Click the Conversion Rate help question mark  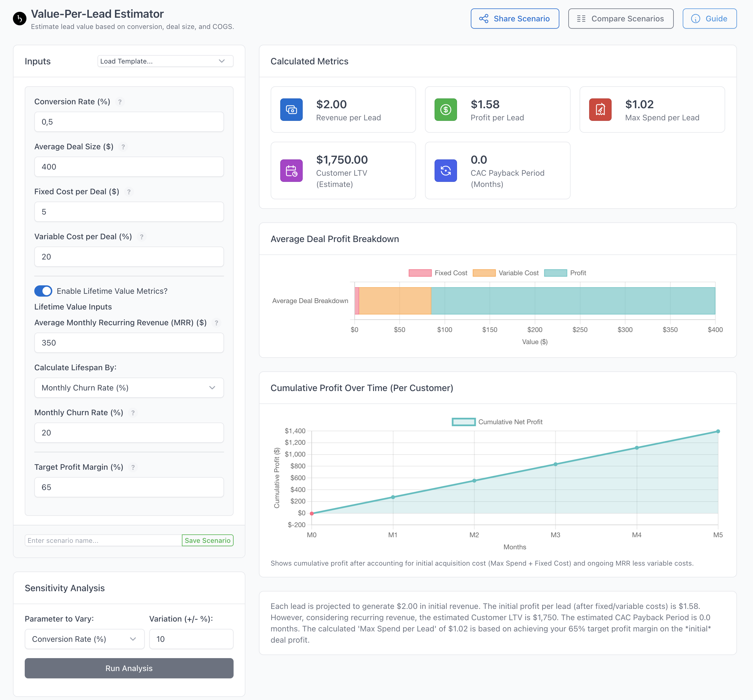pyautogui.click(x=120, y=102)
